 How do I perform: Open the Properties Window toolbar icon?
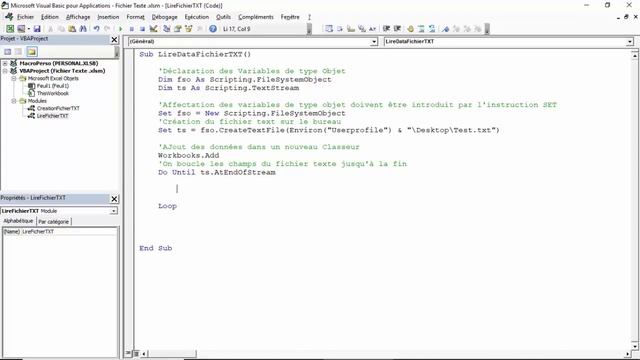(x=178, y=29)
